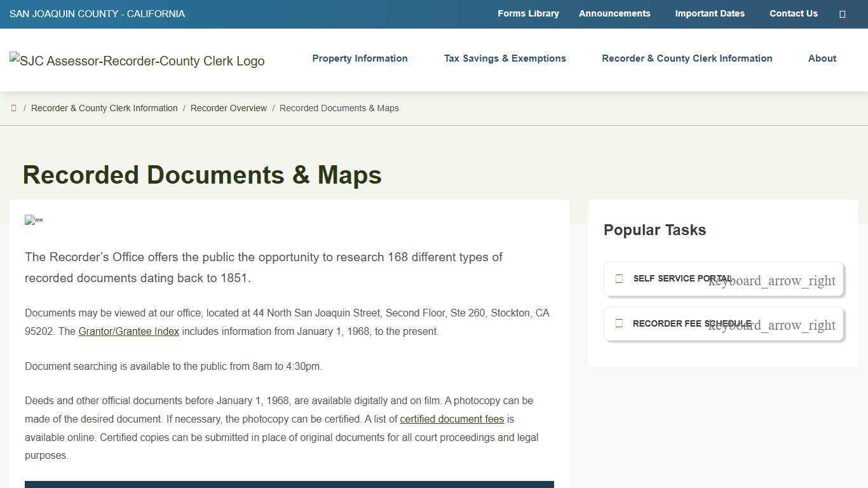
Task: Click the home breadcrumb icon
Action: pyautogui.click(x=13, y=108)
